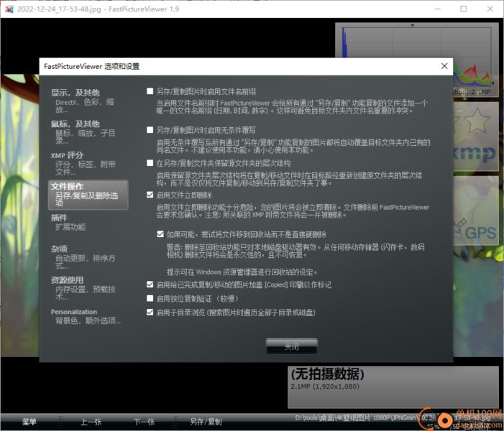Viewport: 504px width, 431px height.
Task: Toggle move files to recycle bin checkbox
Action: coord(160,233)
